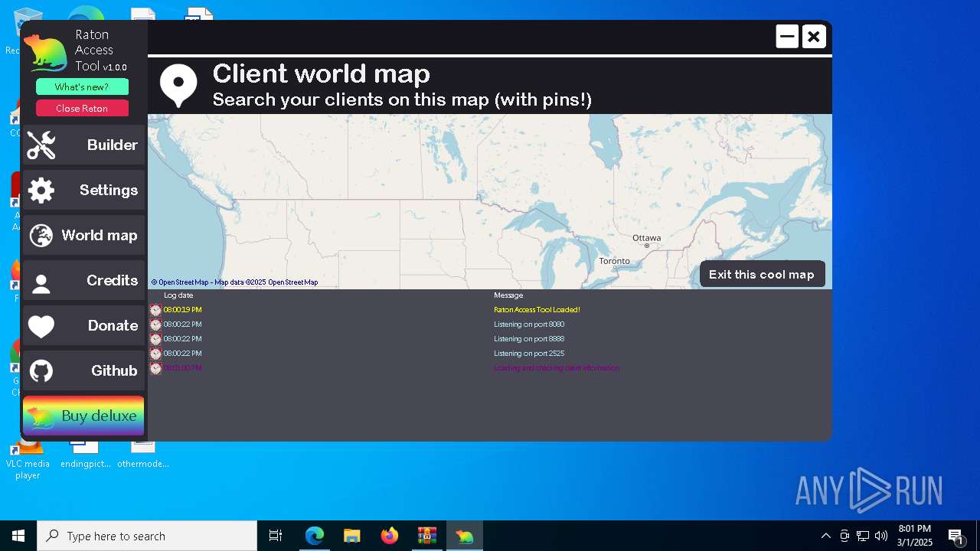Click the Log date column header
This screenshot has width=980, height=551.
178,295
